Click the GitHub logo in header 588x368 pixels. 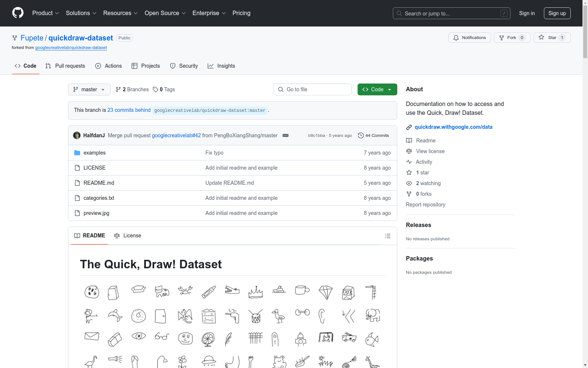[x=18, y=13]
